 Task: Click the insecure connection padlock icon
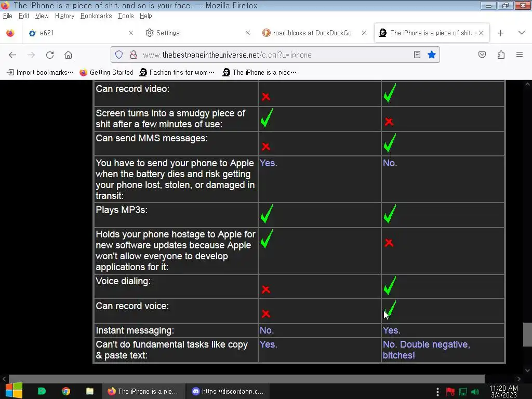coord(134,55)
